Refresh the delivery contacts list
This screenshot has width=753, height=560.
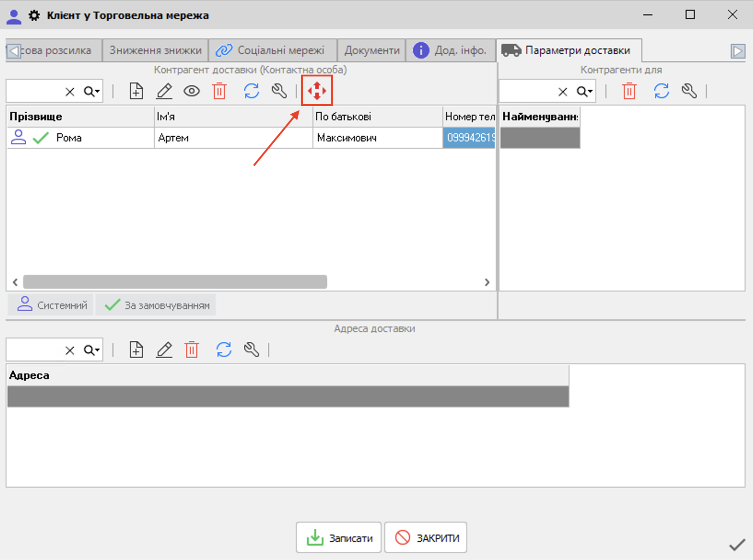tap(251, 91)
